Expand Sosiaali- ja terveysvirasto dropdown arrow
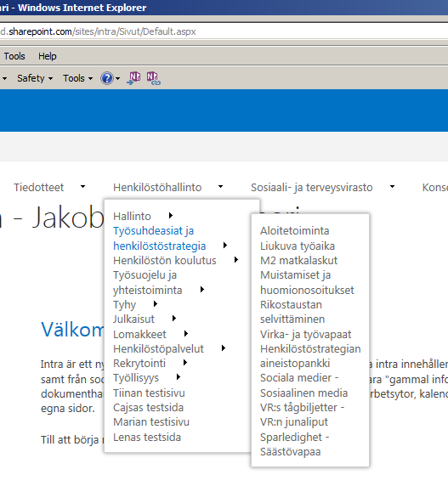The height and width of the screenshot is (503, 448). 392,187
